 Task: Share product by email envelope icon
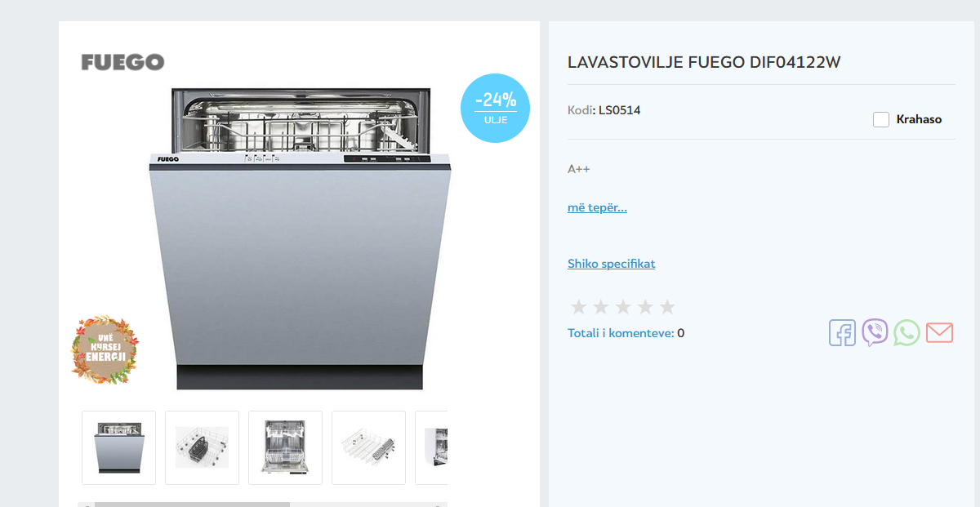[x=939, y=333]
